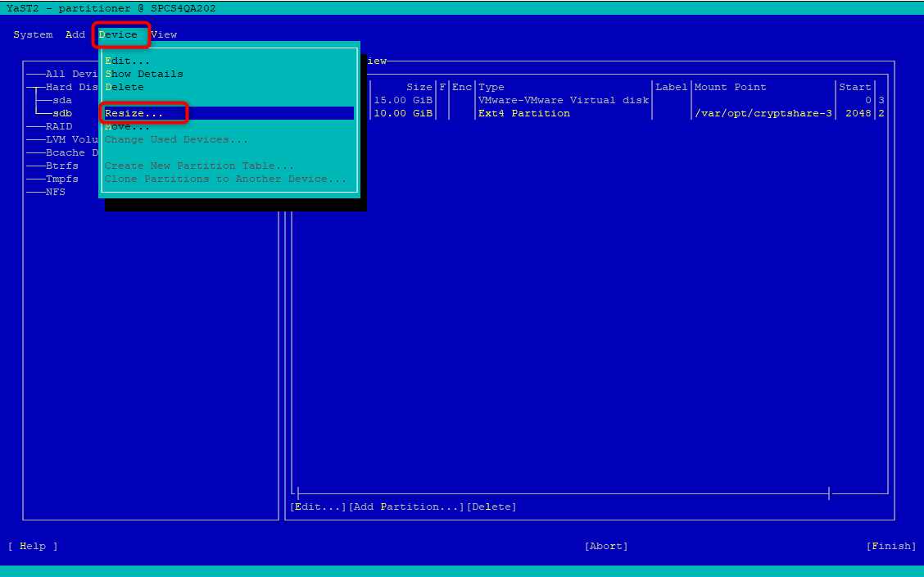Select sda in the device tree
This screenshot has height=577, width=924.
click(62, 100)
